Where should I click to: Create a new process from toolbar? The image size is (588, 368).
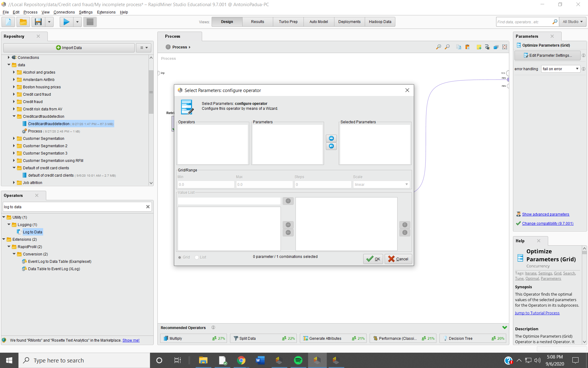[9, 22]
